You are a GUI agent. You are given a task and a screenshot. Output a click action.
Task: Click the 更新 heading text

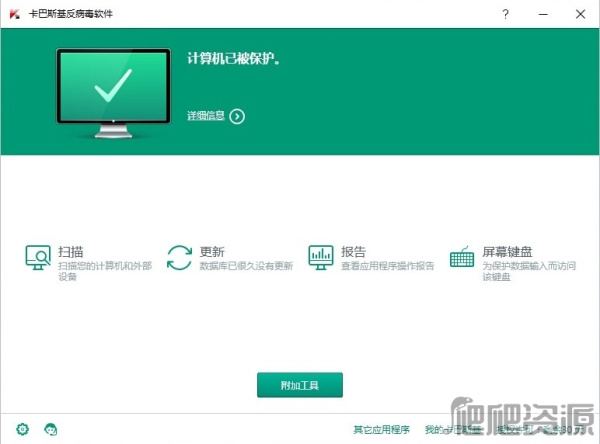212,252
